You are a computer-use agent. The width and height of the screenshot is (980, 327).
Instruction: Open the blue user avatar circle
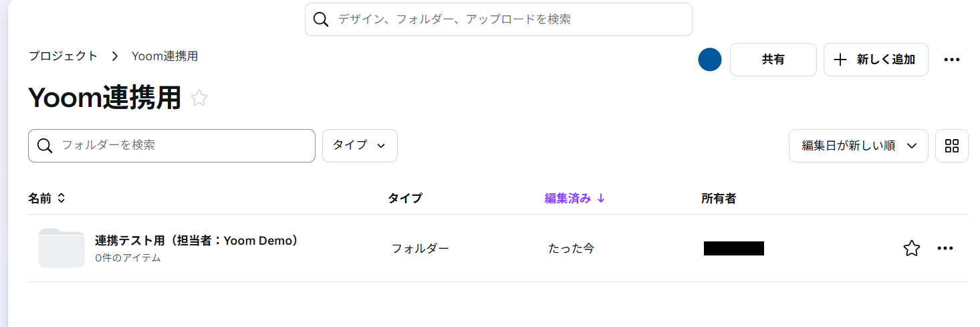tap(709, 60)
